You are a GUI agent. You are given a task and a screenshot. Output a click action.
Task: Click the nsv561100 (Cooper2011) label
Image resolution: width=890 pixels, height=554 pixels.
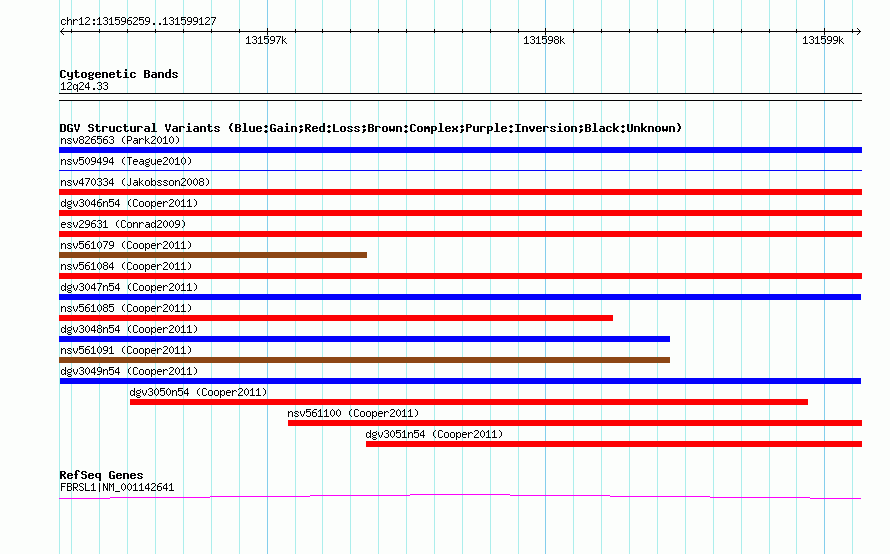coord(353,413)
